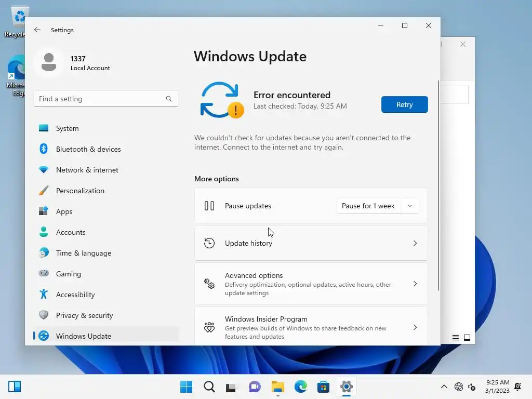Open Bluetooth & devices settings

[x=106, y=149]
